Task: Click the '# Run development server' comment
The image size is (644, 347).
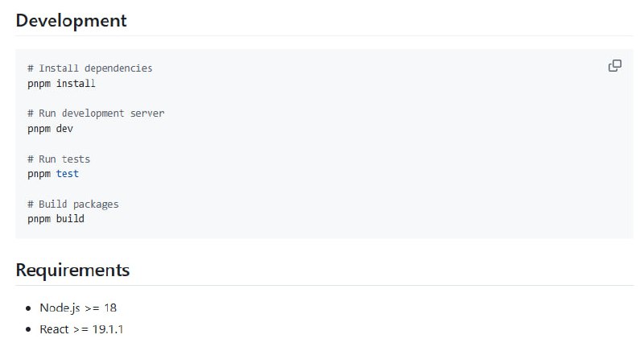Action: click(96, 114)
